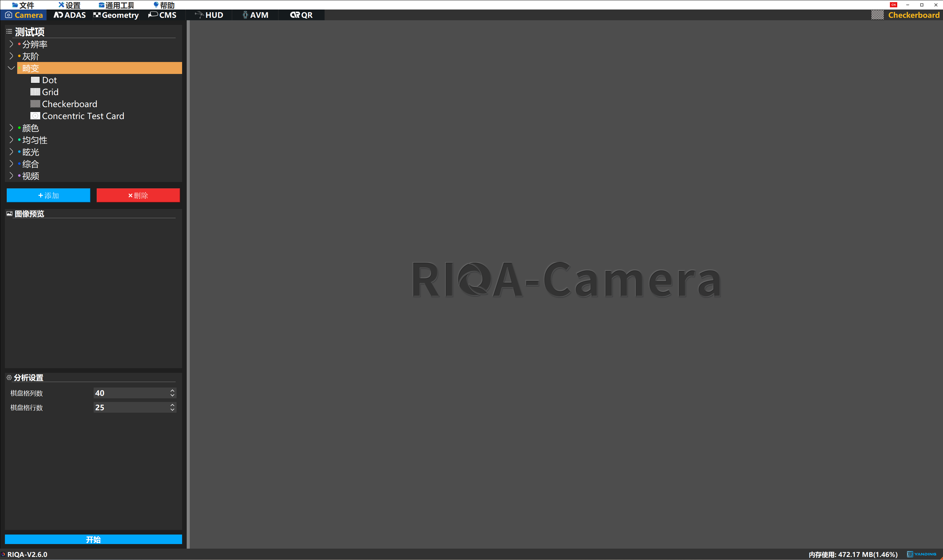Select the Dot test chart icon
Viewport: 943px width, 560px height.
point(35,80)
